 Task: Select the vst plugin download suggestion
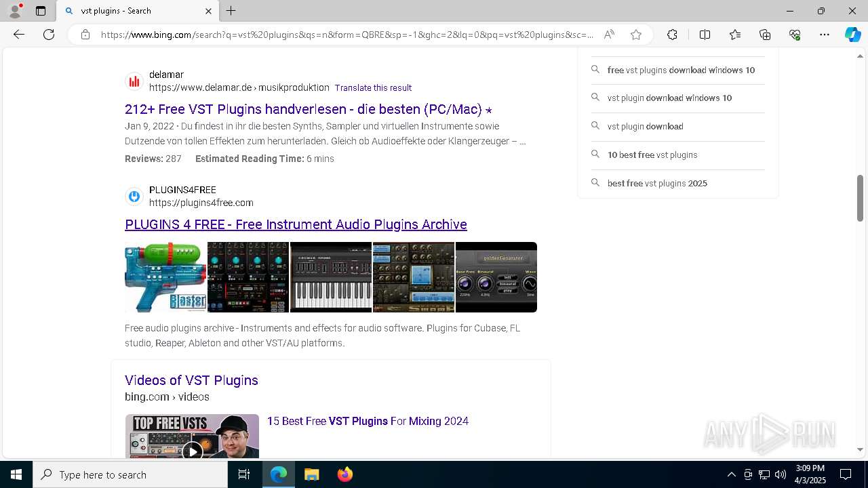point(678,126)
